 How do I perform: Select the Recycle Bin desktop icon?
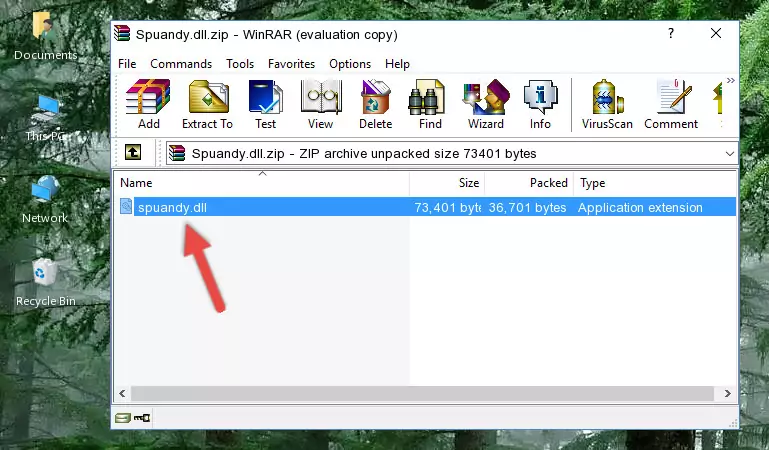coord(46,282)
